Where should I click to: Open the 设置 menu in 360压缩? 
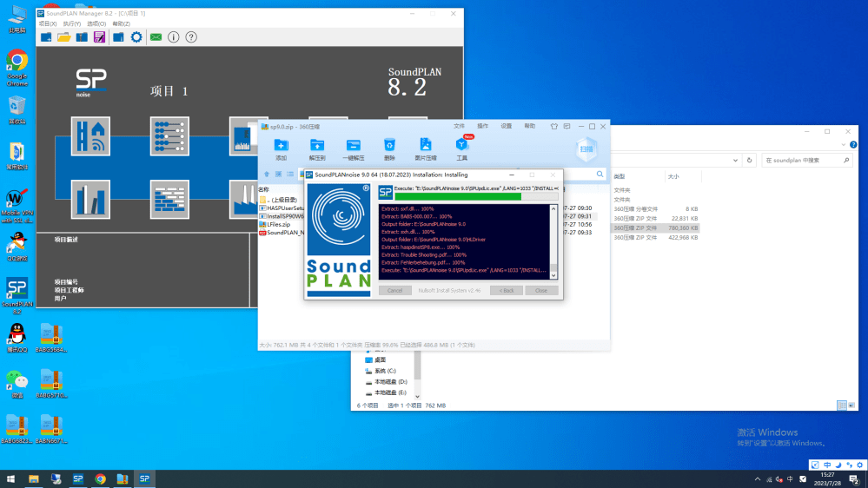click(506, 127)
